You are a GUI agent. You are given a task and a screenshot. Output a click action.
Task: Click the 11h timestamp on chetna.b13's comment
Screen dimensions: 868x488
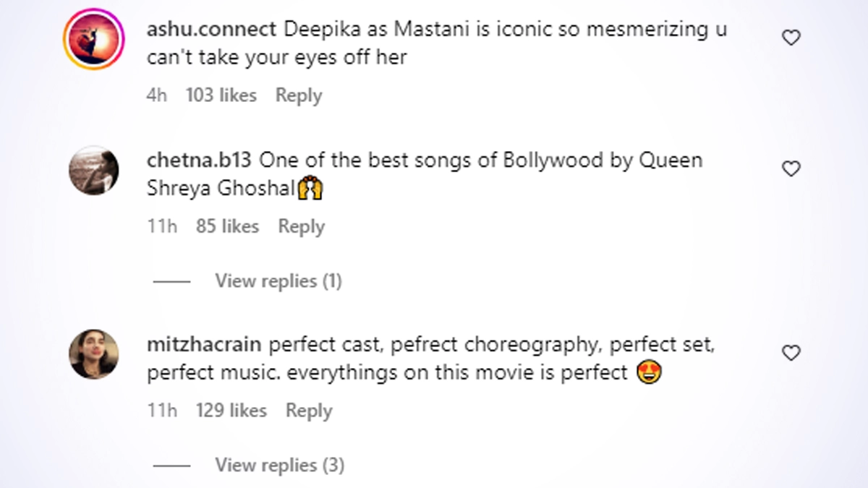162,226
